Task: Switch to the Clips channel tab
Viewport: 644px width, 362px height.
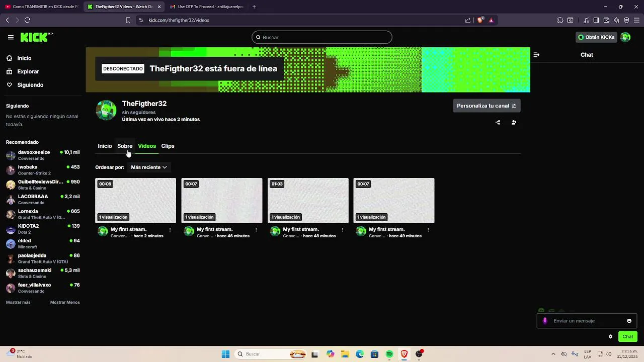Action: click(x=168, y=146)
